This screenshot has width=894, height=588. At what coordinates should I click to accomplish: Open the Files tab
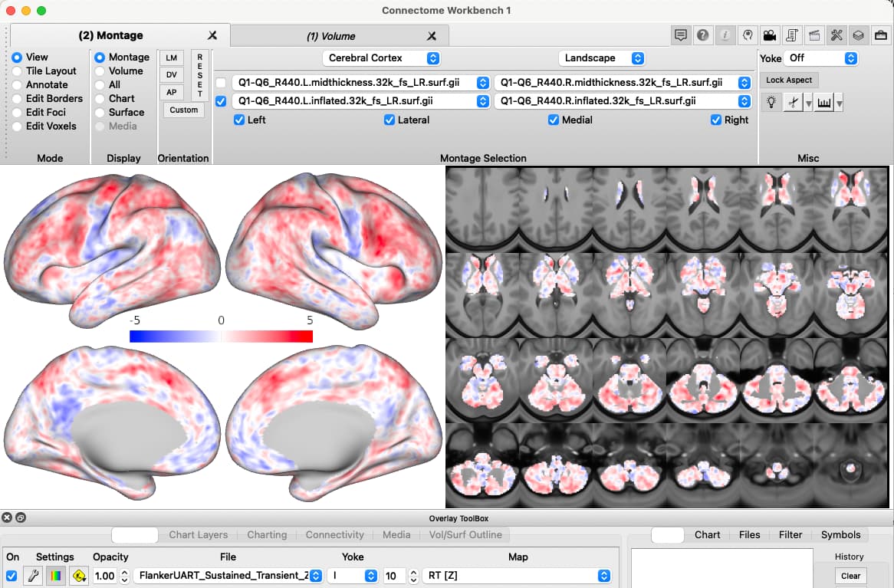[749, 534]
